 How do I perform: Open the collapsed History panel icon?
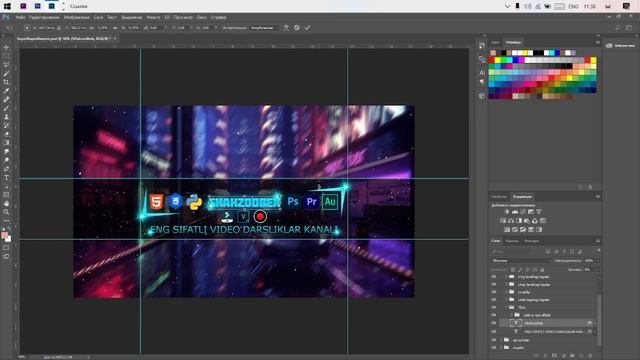click(x=482, y=46)
